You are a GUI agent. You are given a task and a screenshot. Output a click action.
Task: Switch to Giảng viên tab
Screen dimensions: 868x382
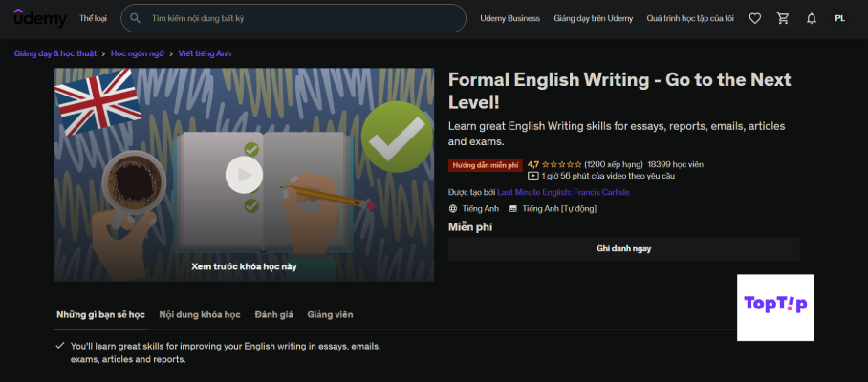pos(330,314)
